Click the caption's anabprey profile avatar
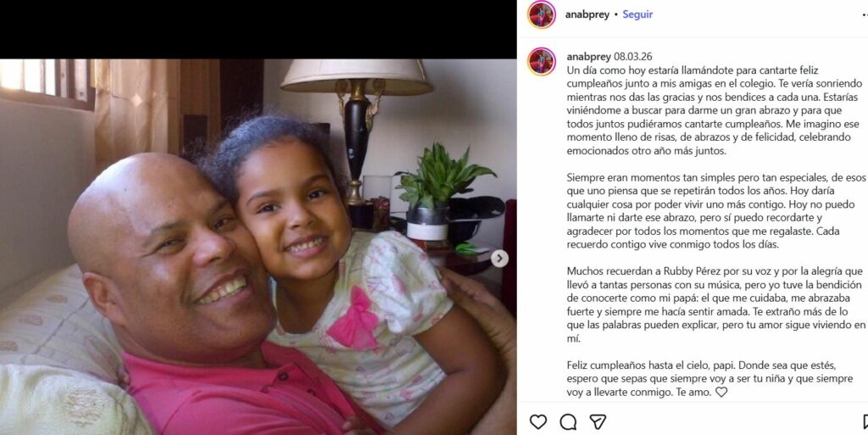Viewport: 868px width, 435px height. click(542, 61)
